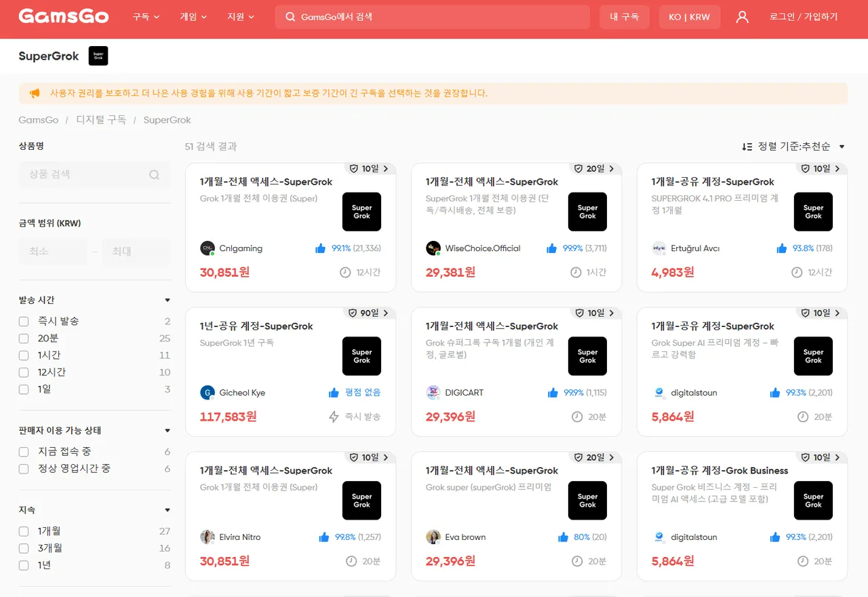Open the 게임 dropdown menu
This screenshot has width=868, height=597.
[x=193, y=17]
